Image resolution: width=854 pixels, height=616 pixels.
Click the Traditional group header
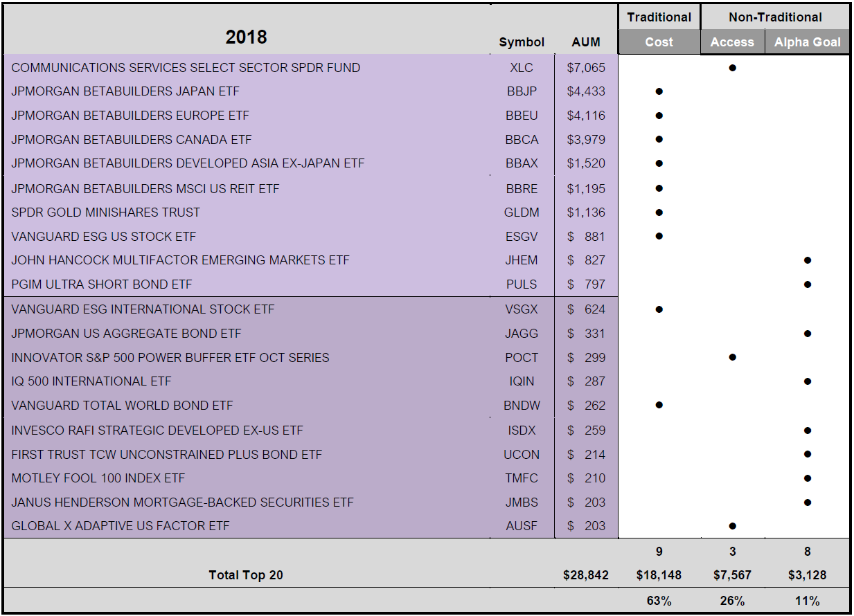(659, 17)
